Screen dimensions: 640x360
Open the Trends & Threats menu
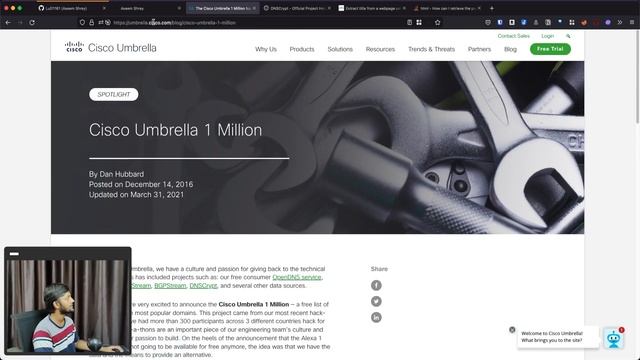point(431,49)
